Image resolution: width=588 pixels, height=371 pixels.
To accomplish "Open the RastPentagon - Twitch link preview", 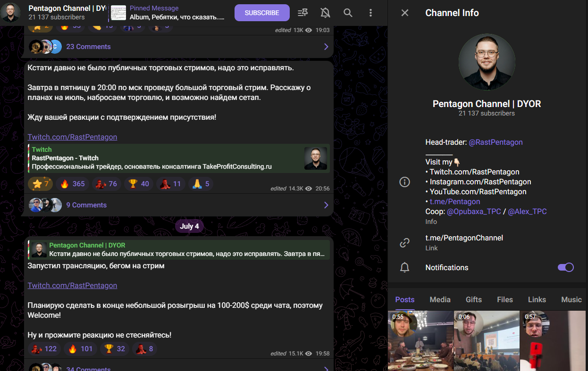I will click(x=179, y=158).
